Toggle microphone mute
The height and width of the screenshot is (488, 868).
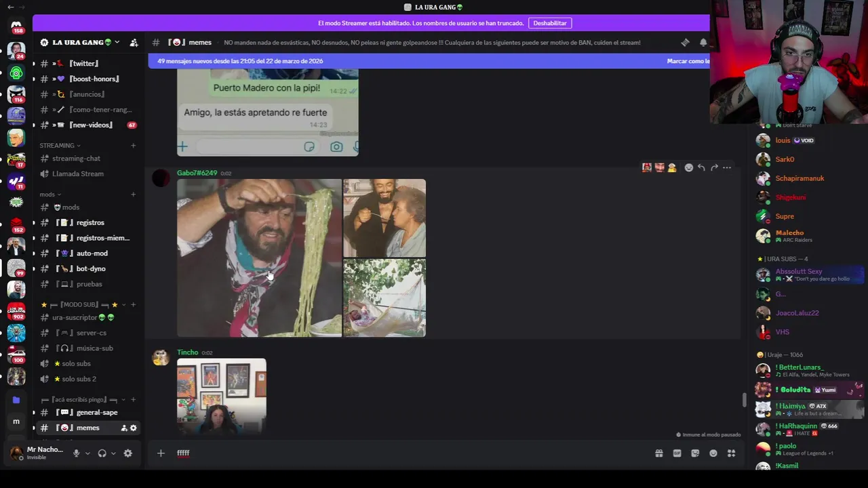coord(76,453)
